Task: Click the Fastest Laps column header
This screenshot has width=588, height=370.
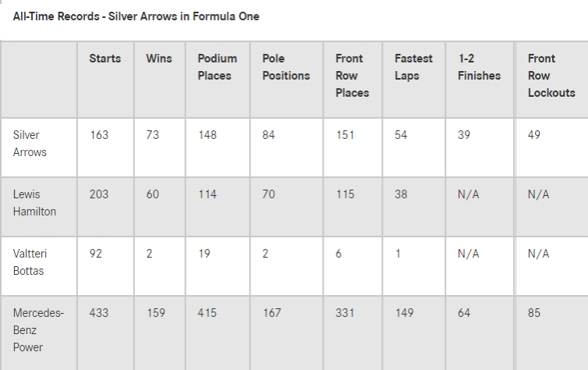Action: coord(413,67)
